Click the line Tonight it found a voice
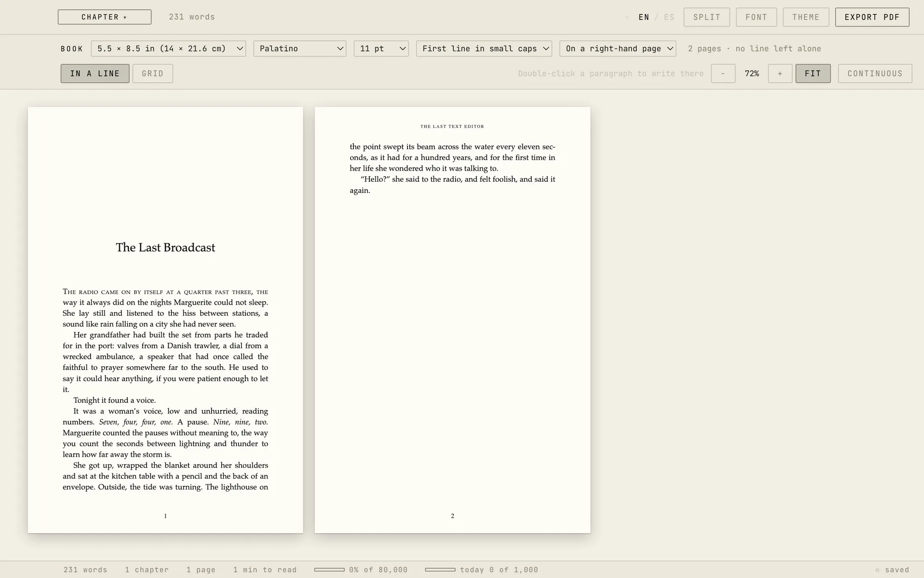Viewport: 924px width, 578px height. tap(115, 400)
